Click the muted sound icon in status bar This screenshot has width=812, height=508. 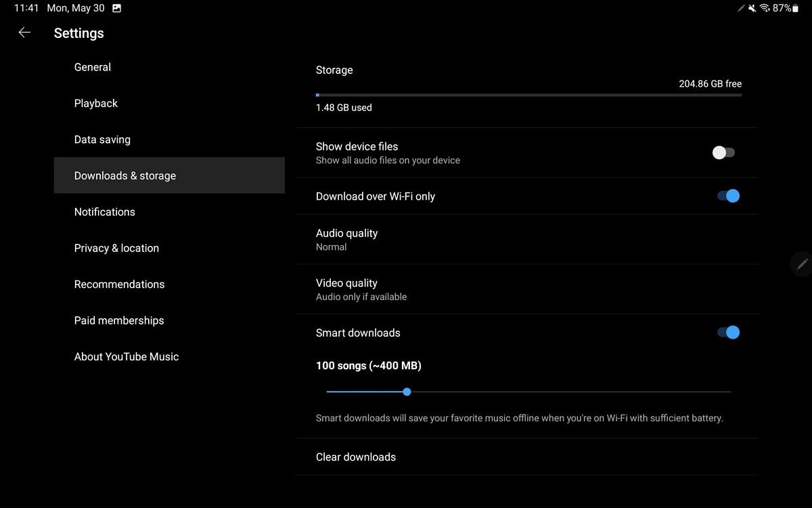753,8
